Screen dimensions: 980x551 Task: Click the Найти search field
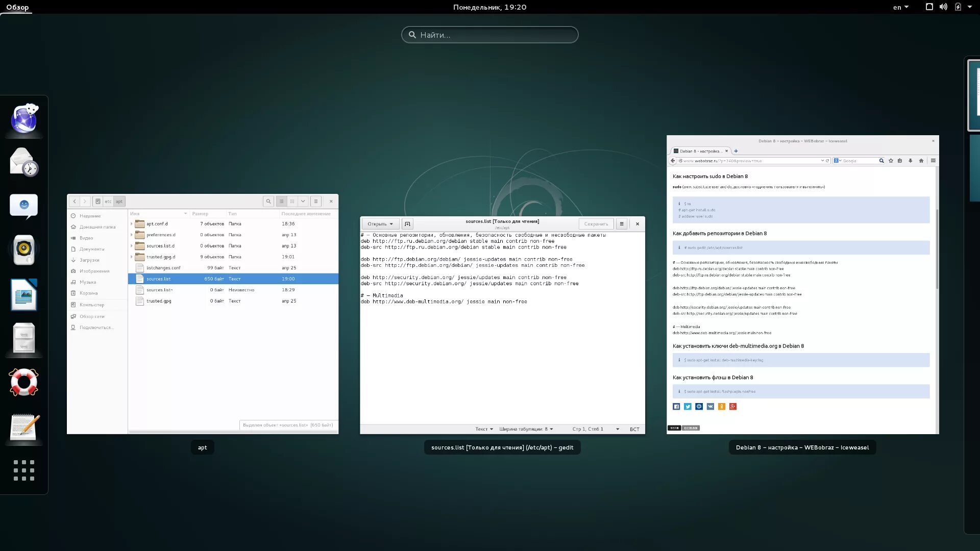pyautogui.click(x=489, y=35)
